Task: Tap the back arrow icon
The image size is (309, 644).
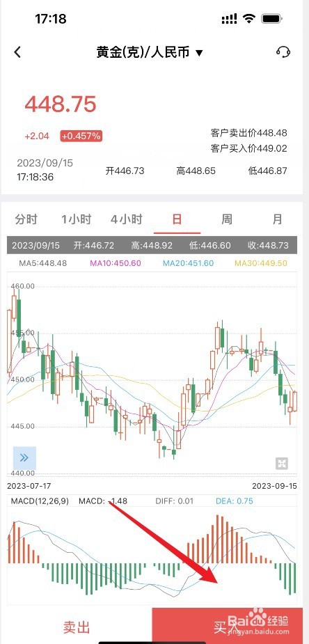Action: pyautogui.click(x=17, y=52)
